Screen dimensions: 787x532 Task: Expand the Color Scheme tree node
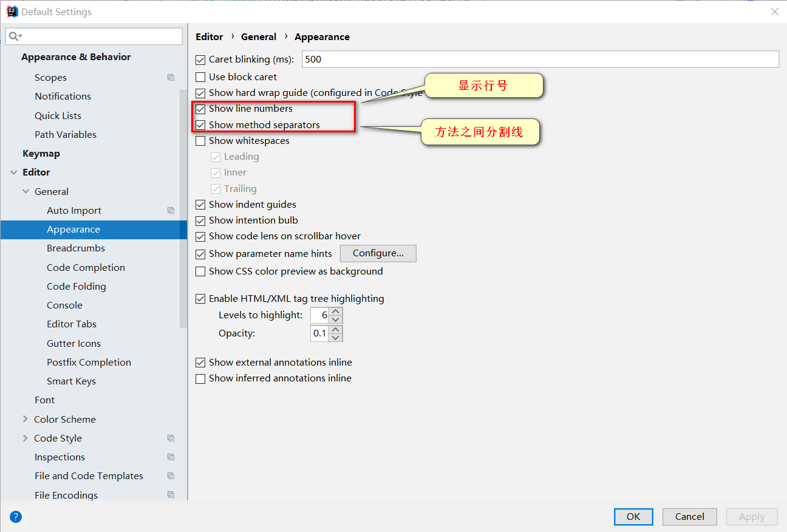26,419
